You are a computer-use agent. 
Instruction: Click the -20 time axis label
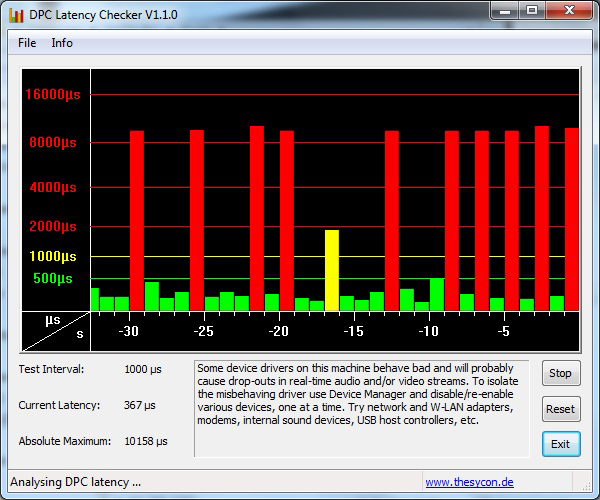coord(278,331)
